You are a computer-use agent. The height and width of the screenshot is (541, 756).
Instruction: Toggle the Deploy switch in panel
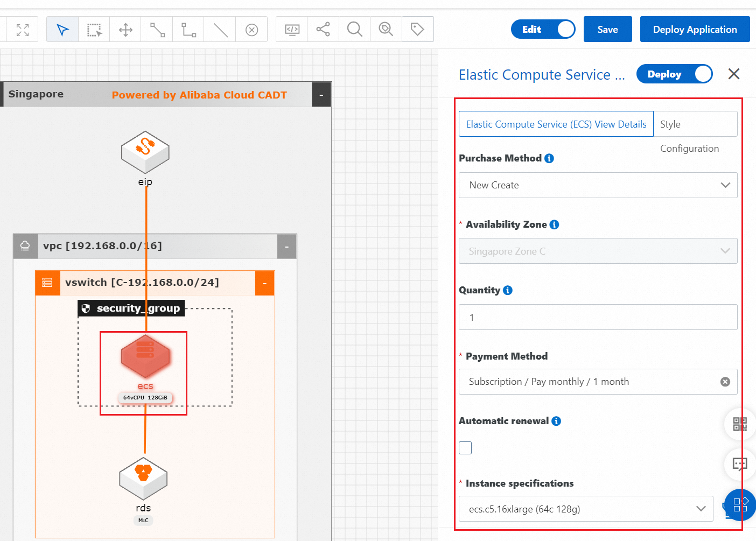click(675, 74)
